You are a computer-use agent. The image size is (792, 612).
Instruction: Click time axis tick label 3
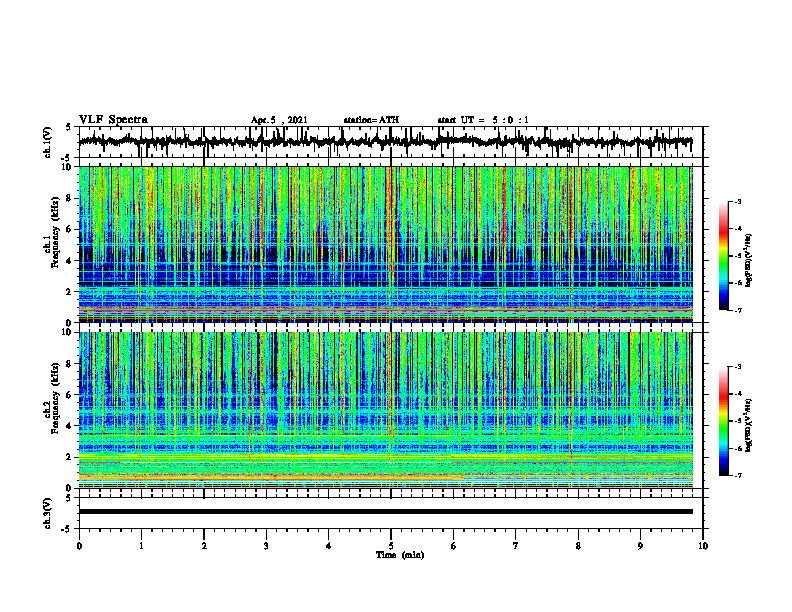266,546
